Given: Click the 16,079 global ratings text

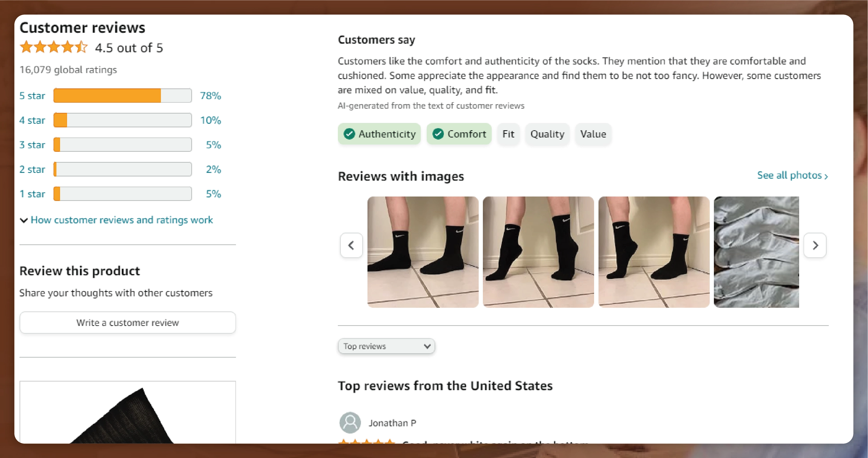Looking at the screenshot, I should point(68,70).
